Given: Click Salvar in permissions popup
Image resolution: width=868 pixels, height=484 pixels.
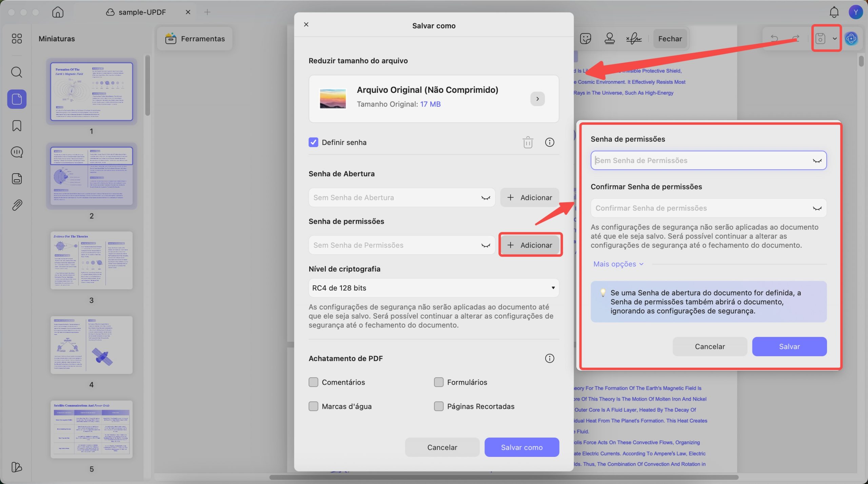Looking at the screenshot, I should [x=789, y=346].
